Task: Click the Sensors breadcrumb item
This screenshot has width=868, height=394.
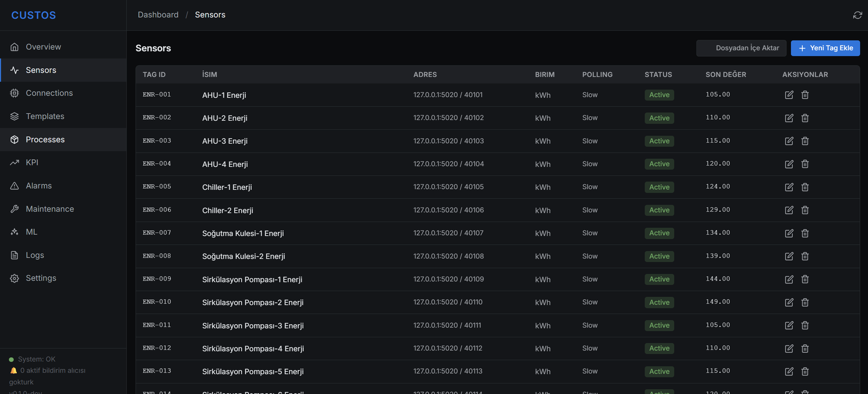Action: [x=210, y=15]
